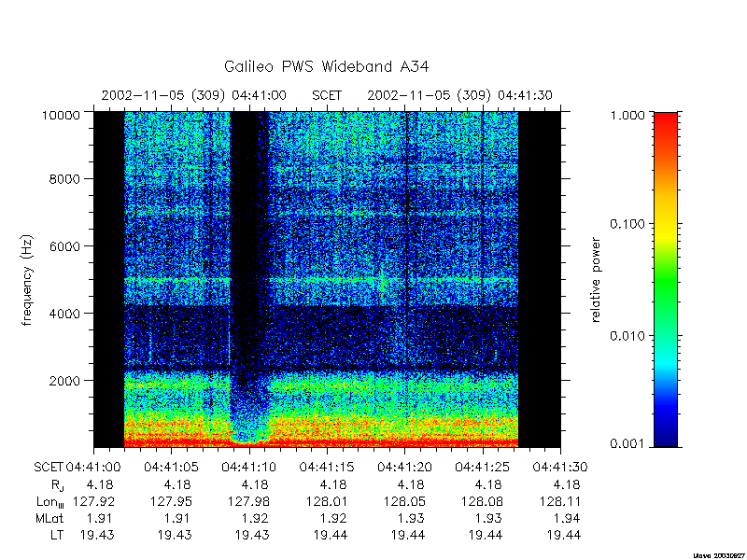Click the '04:41:20' time tick label
This screenshot has width=747, height=560.
[404, 468]
